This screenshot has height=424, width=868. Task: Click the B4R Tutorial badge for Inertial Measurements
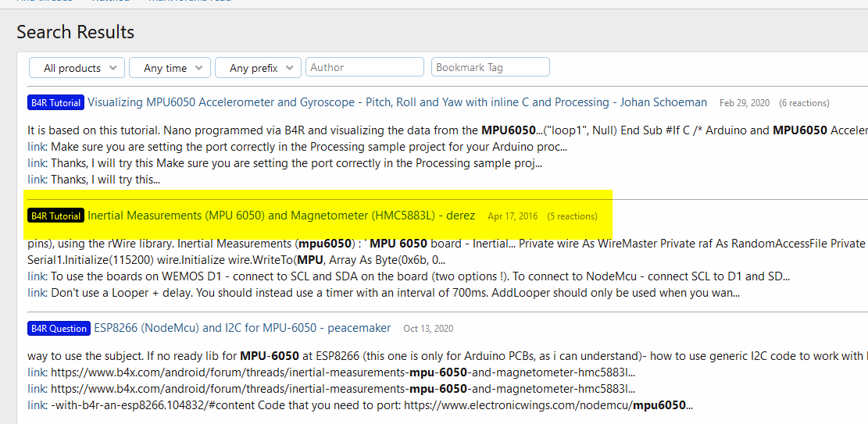56,216
